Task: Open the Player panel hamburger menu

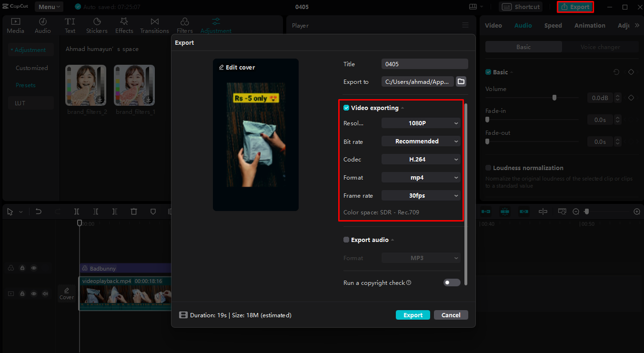Action: (x=465, y=25)
